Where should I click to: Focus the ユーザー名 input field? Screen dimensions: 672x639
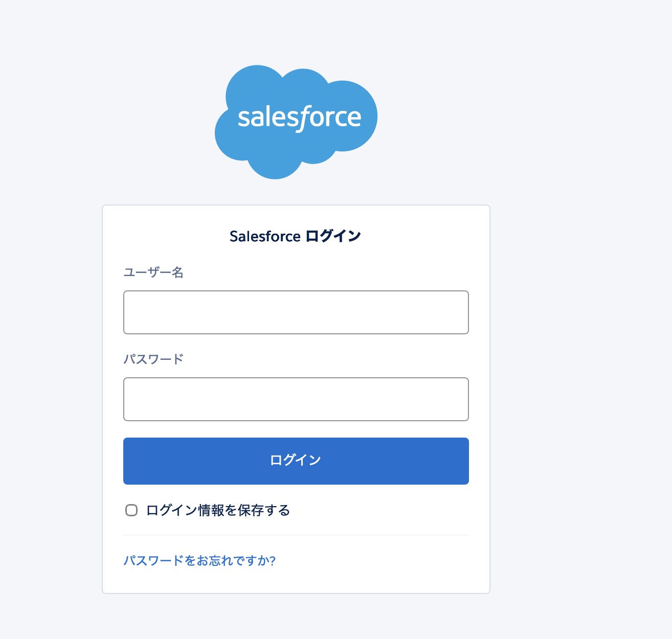tap(296, 312)
